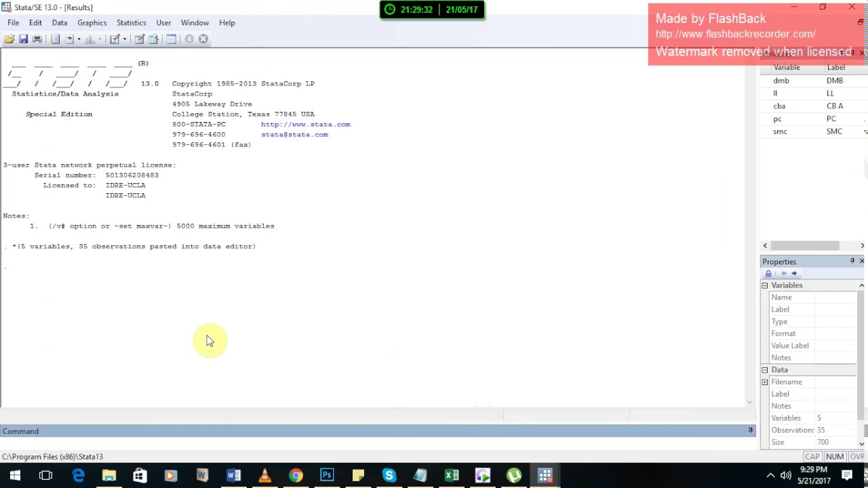
Task: Open the Do-file Editor icon
Action: [x=115, y=39]
